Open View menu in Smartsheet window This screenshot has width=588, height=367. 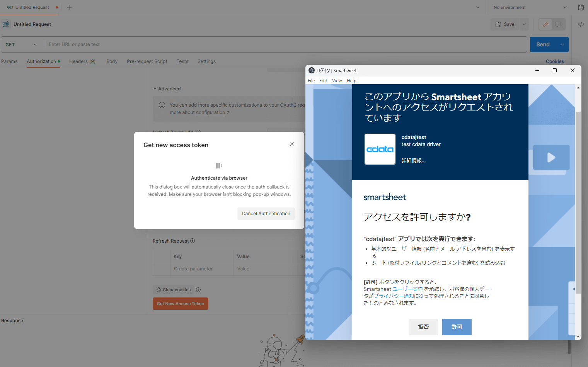pos(337,81)
